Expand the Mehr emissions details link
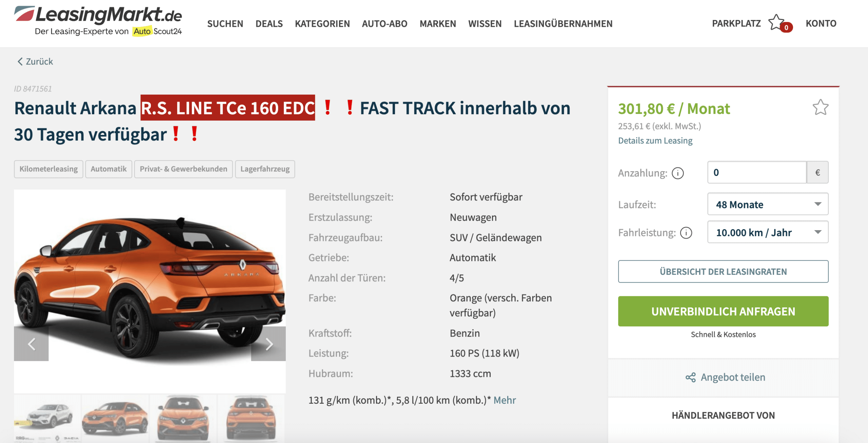The image size is (868, 443). coord(505,400)
